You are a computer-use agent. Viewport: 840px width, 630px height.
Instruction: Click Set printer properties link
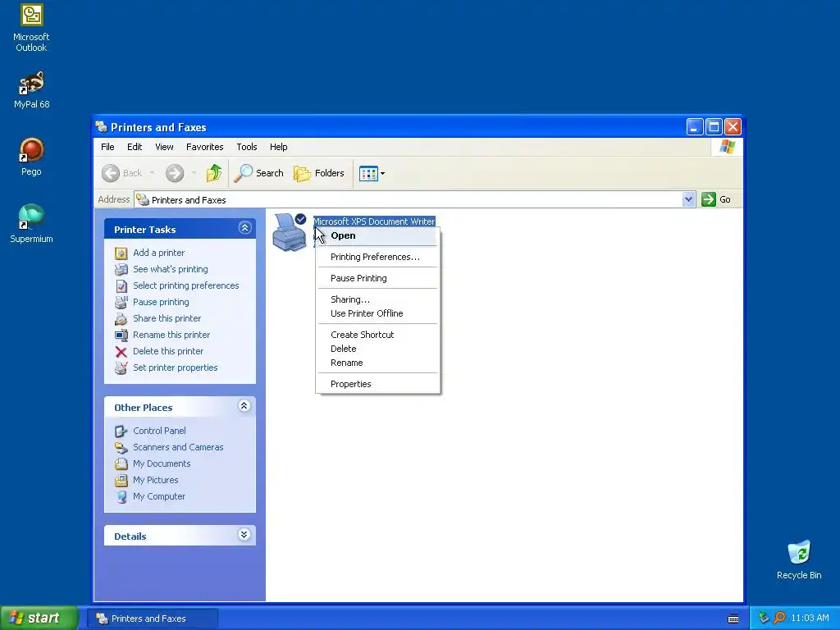pyautogui.click(x=176, y=367)
